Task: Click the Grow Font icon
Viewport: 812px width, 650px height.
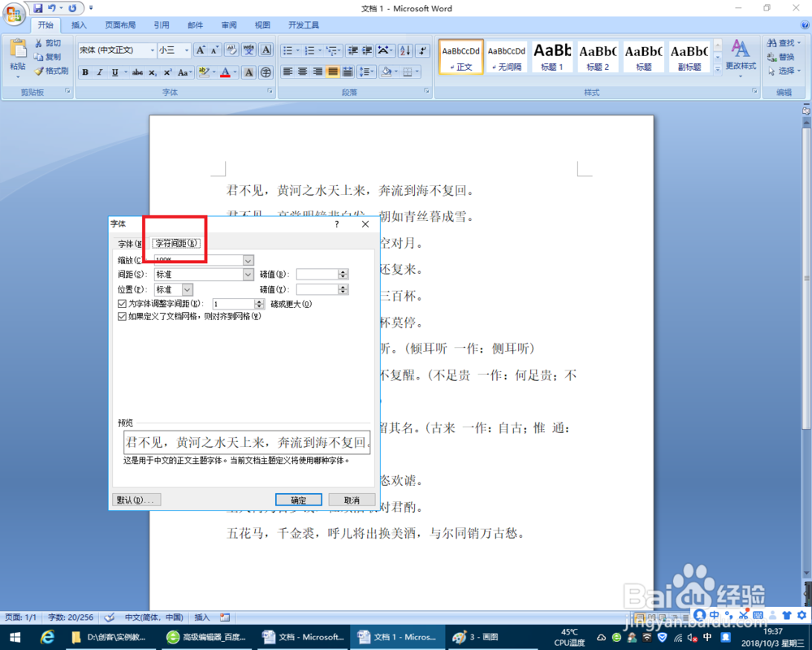Action: pos(201,50)
